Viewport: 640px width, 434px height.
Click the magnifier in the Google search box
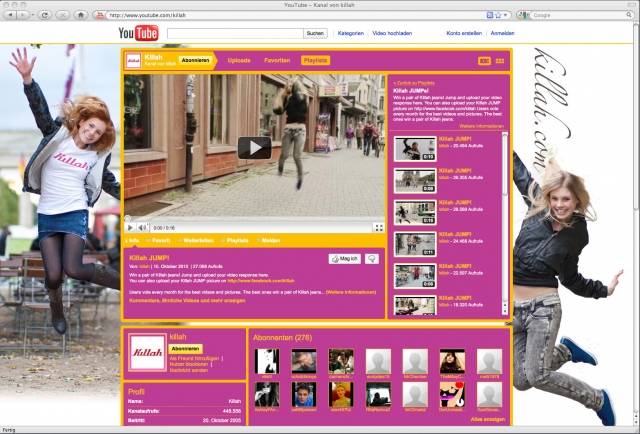[629, 15]
